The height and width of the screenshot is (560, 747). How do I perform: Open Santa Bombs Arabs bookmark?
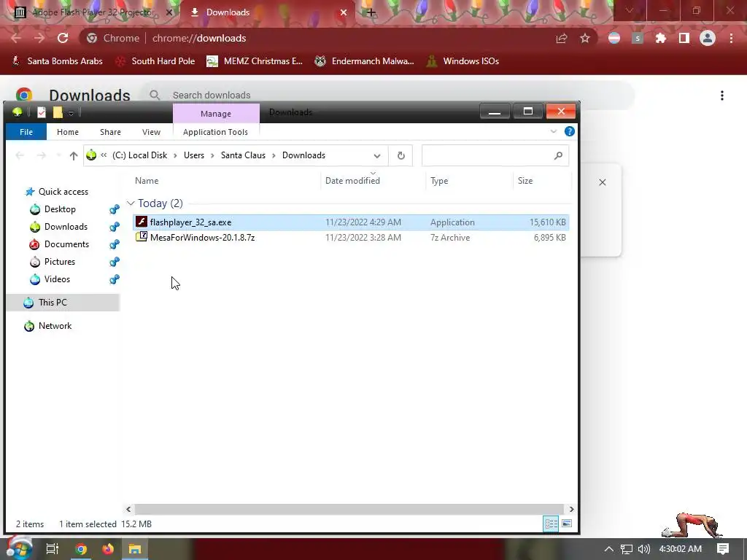pyautogui.click(x=57, y=61)
